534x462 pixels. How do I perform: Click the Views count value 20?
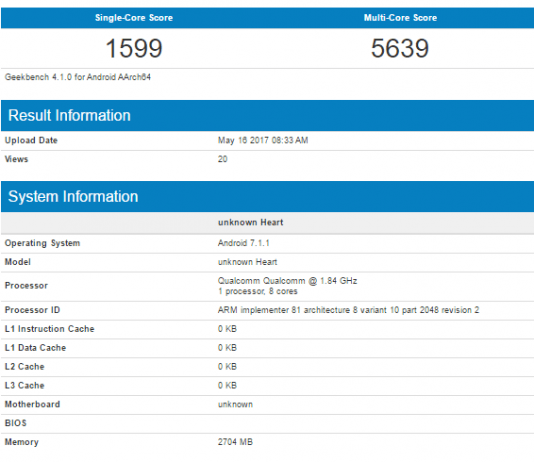coord(222,159)
